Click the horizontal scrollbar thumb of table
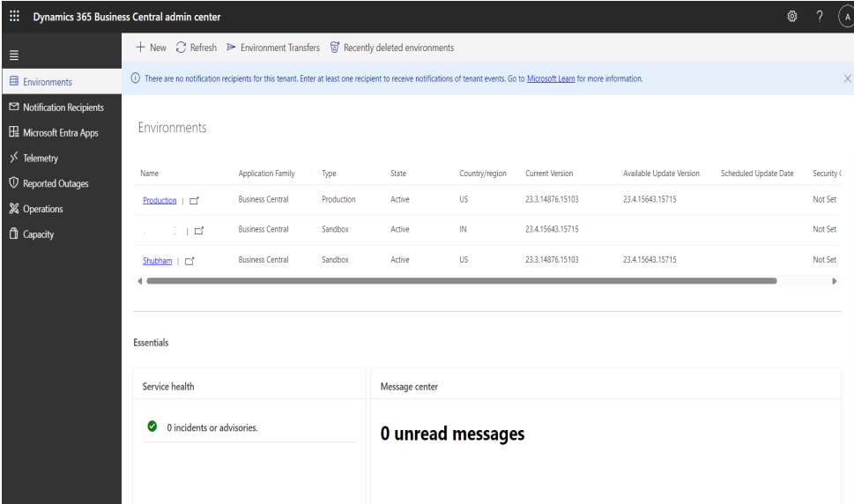The image size is (854, 504). point(461,281)
